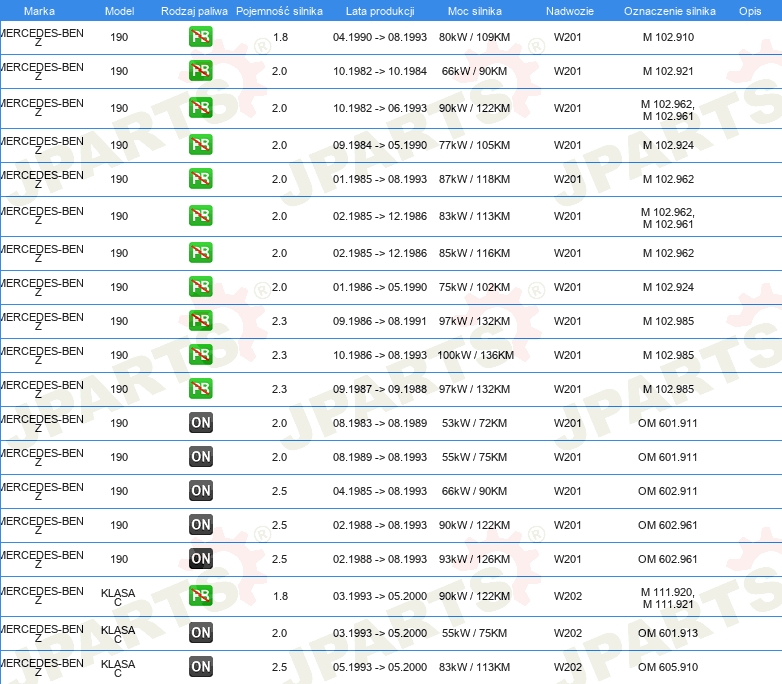Click petrol fuel icon in M 102.910 row
This screenshot has height=684, width=782.
click(200, 37)
